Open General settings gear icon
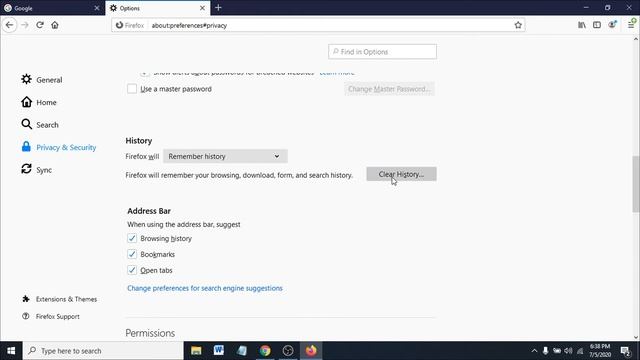The width and height of the screenshot is (640, 360). coord(27,79)
